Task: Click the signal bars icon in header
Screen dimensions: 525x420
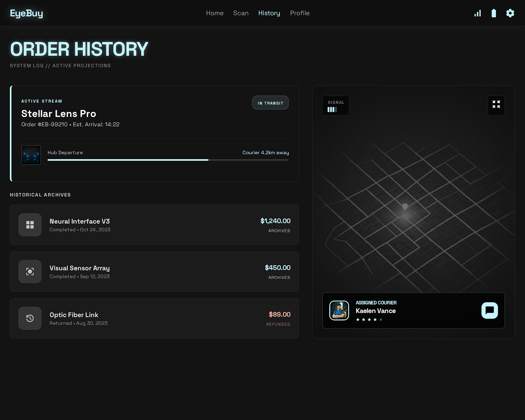Action: [477, 13]
